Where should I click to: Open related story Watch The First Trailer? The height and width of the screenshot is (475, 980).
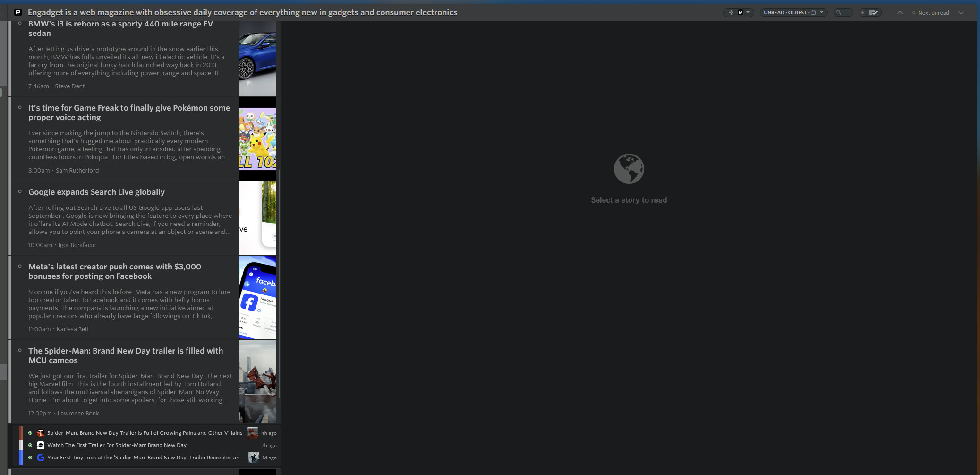[x=117, y=445]
